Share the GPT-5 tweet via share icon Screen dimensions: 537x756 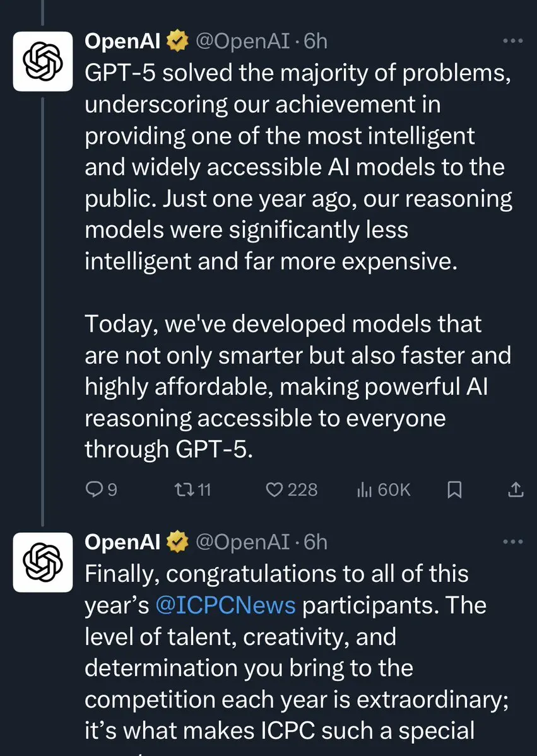[x=516, y=490]
